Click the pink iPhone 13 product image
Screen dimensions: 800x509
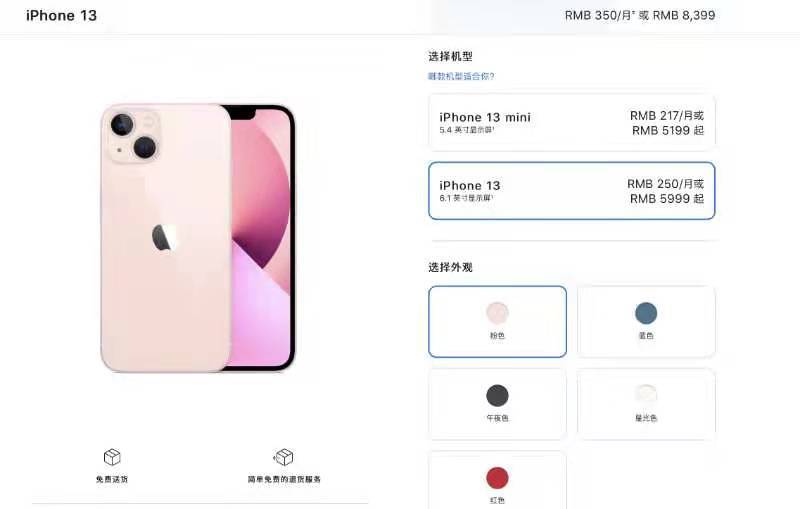198,238
